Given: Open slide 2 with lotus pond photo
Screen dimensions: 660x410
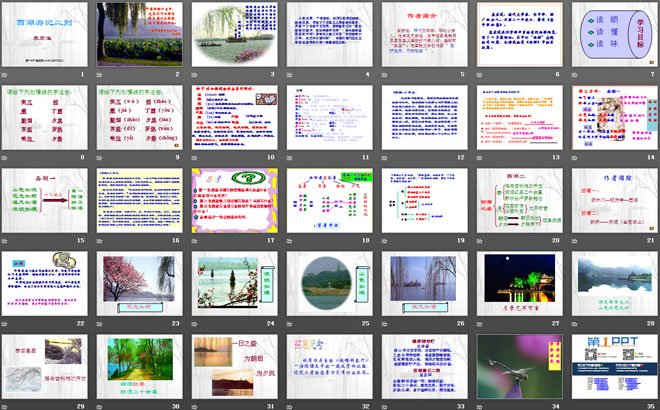Looking at the screenshot, I should pyautogui.click(x=140, y=34).
